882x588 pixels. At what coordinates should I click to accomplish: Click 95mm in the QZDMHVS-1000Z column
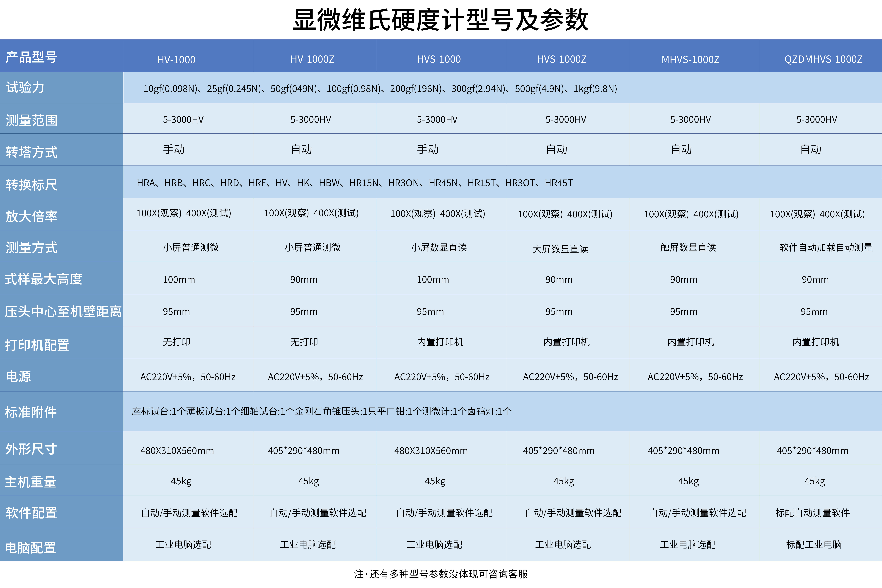814,312
